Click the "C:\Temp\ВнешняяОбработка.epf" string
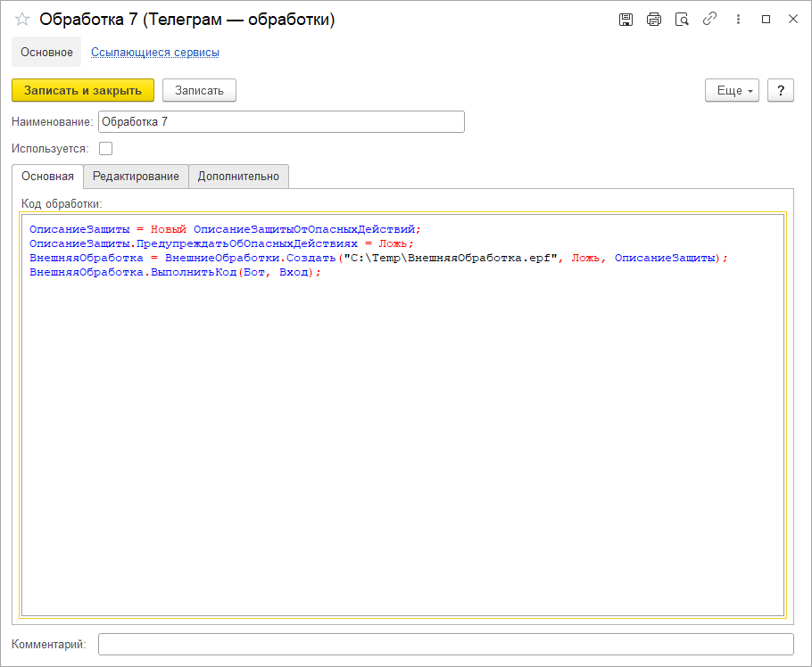 tap(451, 259)
